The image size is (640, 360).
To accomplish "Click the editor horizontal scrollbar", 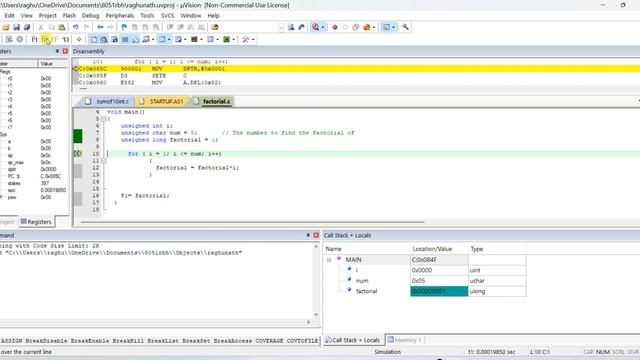I will [252, 222].
